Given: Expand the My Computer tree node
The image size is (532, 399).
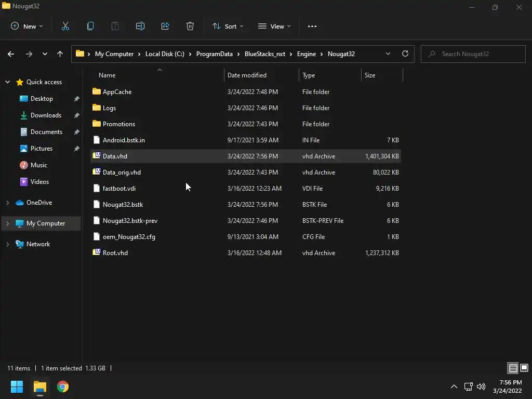Looking at the screenshot, I should click(x=7, y=223).
